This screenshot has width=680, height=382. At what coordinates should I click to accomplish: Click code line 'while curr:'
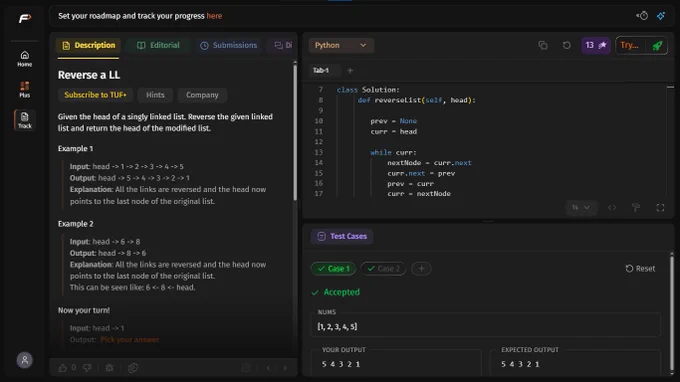pyautogui.click(x=393, y=152)
